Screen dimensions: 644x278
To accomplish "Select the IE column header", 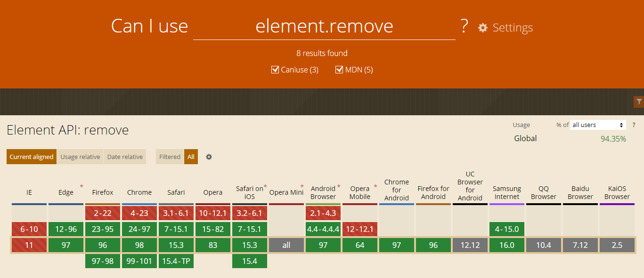I will click(x=29, y=192).
